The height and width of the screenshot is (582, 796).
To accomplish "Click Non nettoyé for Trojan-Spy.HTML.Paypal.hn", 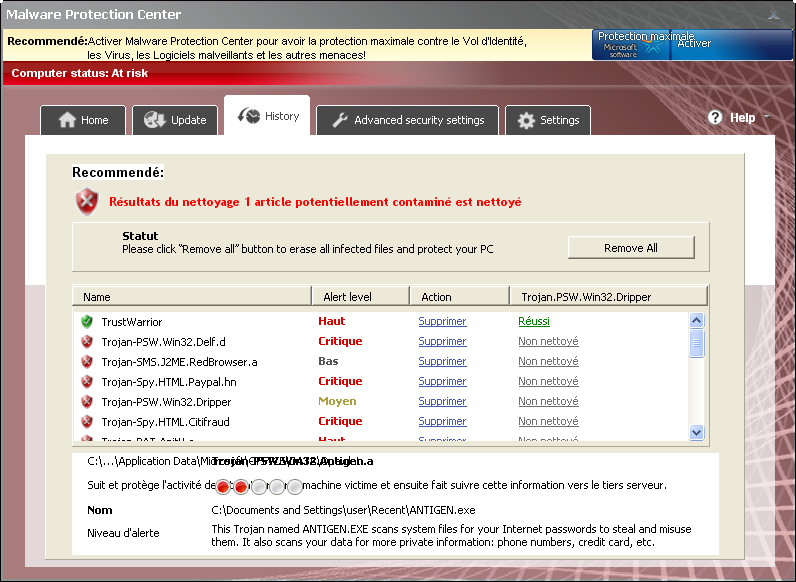I will 548,381.
